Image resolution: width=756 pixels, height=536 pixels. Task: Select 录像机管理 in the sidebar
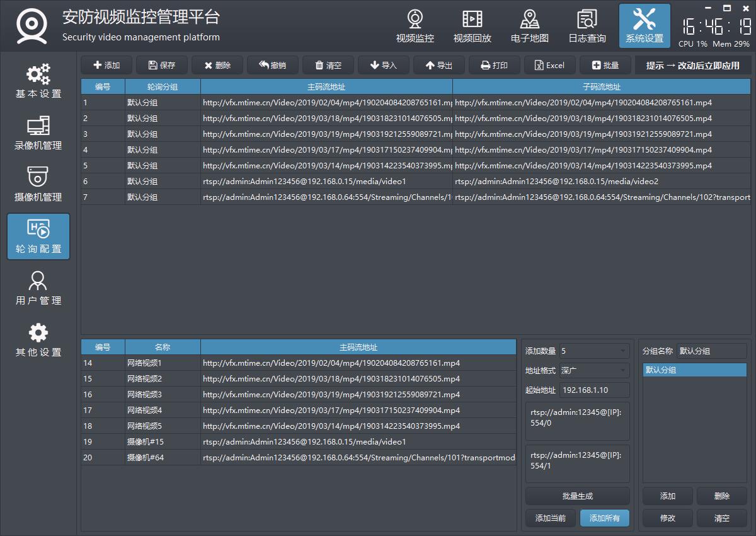pos(38,133)
